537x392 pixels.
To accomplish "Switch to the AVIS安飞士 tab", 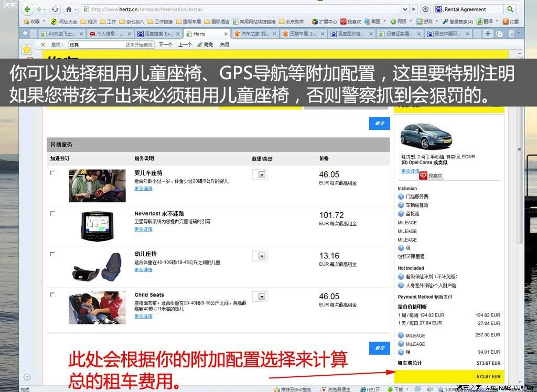I will [62, 34].
